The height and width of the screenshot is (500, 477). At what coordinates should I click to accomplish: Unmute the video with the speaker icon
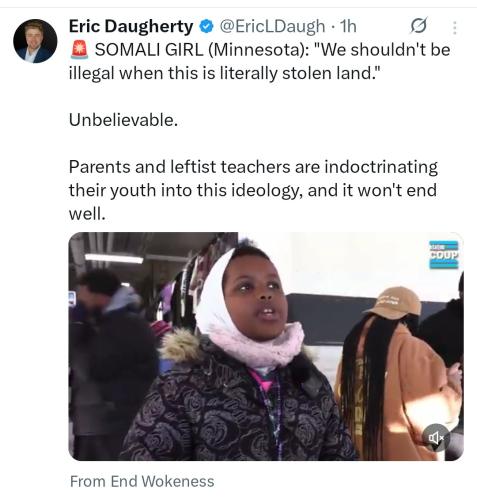pyautogui.click(x=436, y=437)
